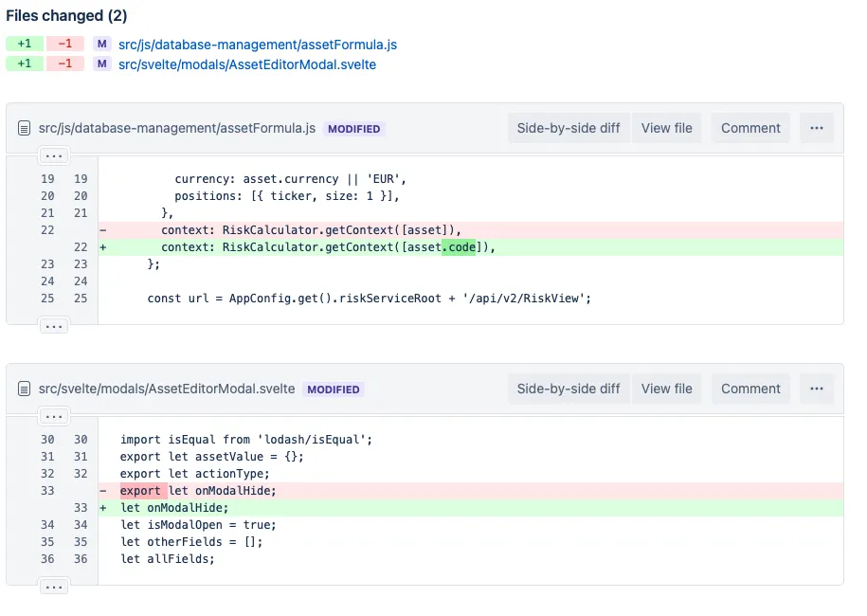This screenshot has width=867, height=616.
Task: Switch assetFormula.js to Side-by-side diff
Action: coord(569,128)
